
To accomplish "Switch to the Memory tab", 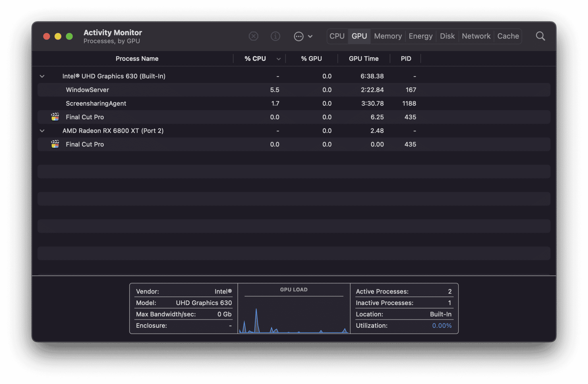I will 387,36.
